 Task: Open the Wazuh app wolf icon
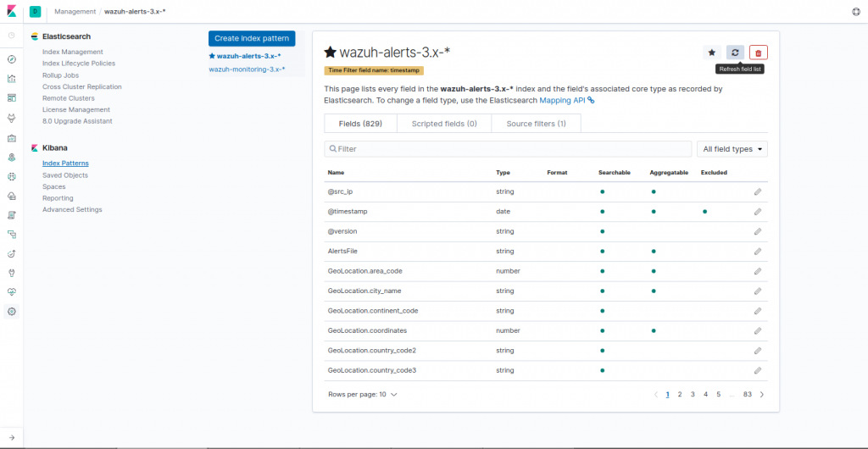click(x=12, y=118)
